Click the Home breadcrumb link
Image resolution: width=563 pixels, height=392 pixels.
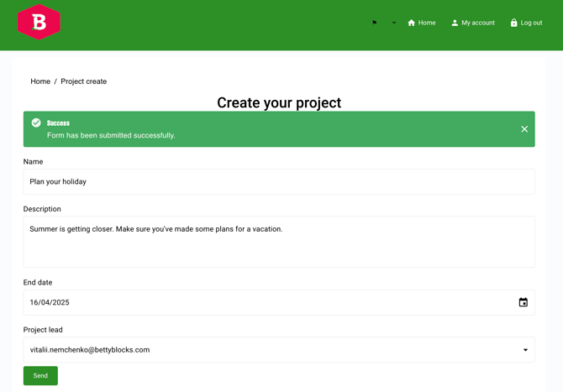40,81
